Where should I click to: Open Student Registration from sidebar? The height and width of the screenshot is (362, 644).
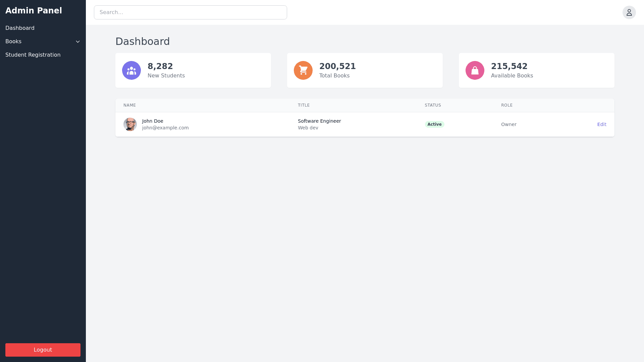(x=33, y=55)
